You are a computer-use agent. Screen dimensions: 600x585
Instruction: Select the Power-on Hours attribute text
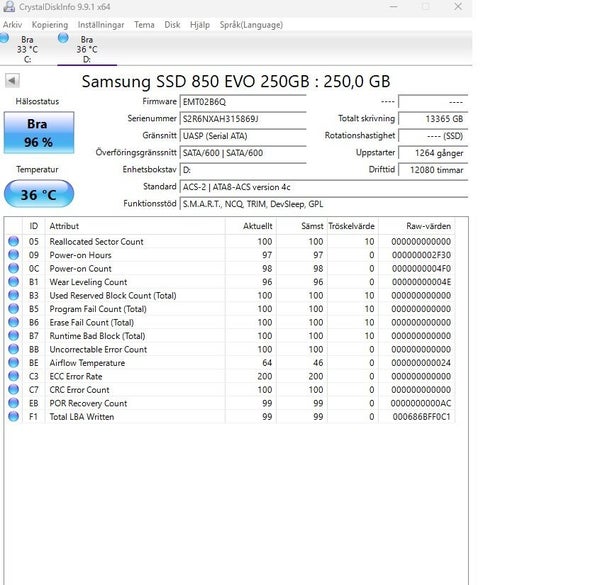coord(80,255)
